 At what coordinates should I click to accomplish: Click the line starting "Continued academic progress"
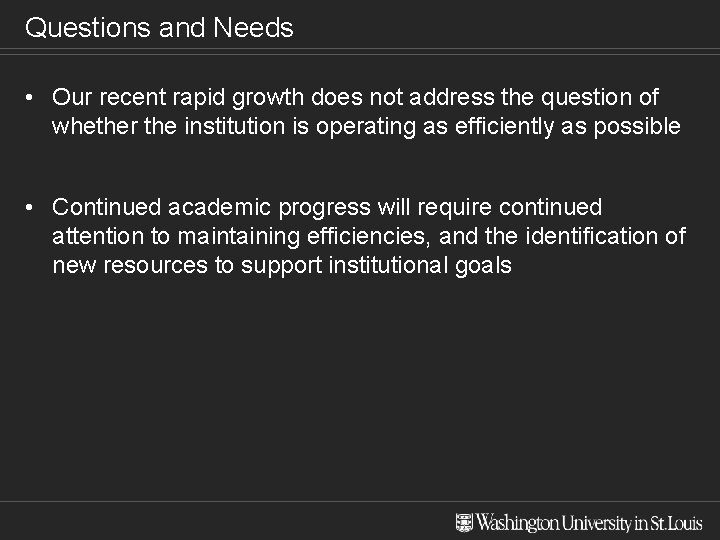click(327, 207)
